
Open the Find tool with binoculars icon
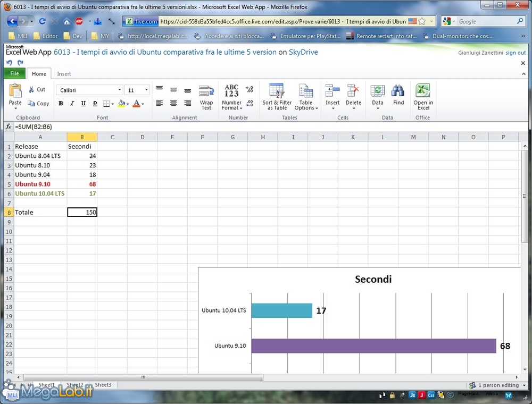click(398, 95)
